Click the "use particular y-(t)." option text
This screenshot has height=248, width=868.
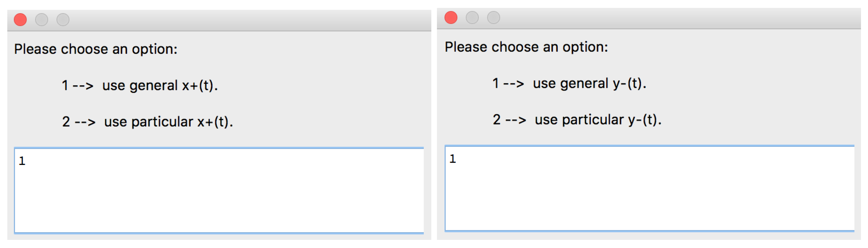coord(598,120)
